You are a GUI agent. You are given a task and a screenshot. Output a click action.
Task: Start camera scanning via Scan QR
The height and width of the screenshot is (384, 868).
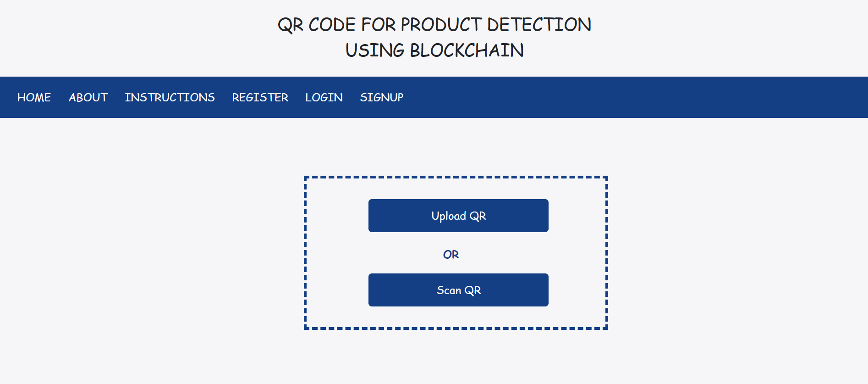tap(458, 290)
